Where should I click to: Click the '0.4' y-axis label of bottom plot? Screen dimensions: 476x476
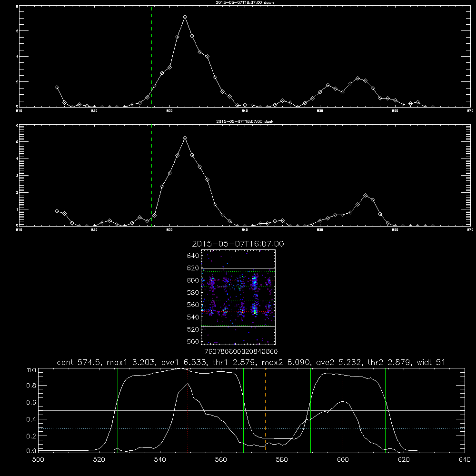click(x=31, y=419)
